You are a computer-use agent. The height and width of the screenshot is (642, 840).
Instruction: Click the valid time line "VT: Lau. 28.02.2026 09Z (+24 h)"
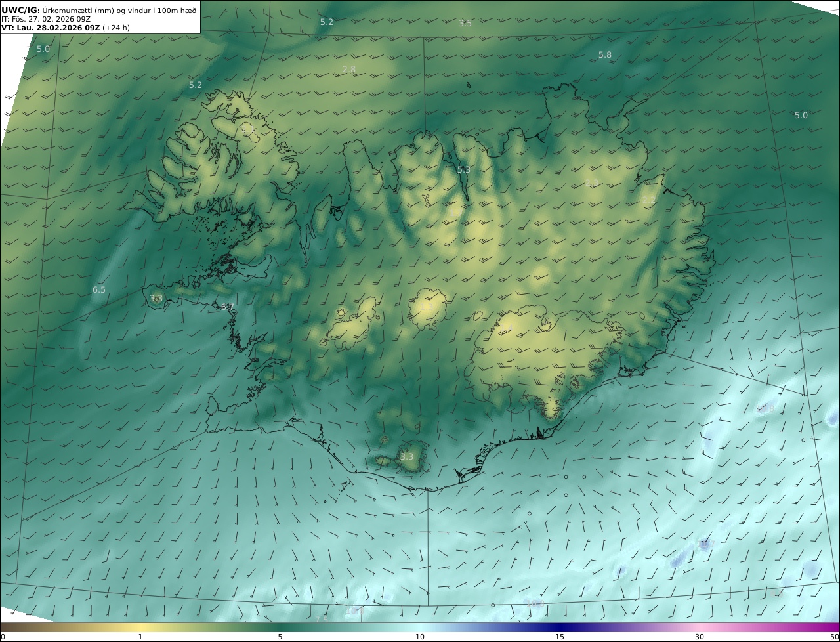[66, 28]
